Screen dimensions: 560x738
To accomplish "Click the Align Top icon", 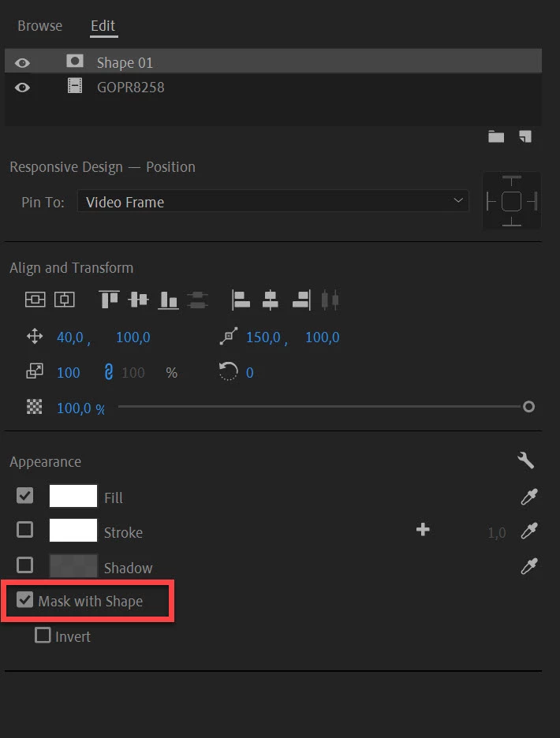I will 110,300.
